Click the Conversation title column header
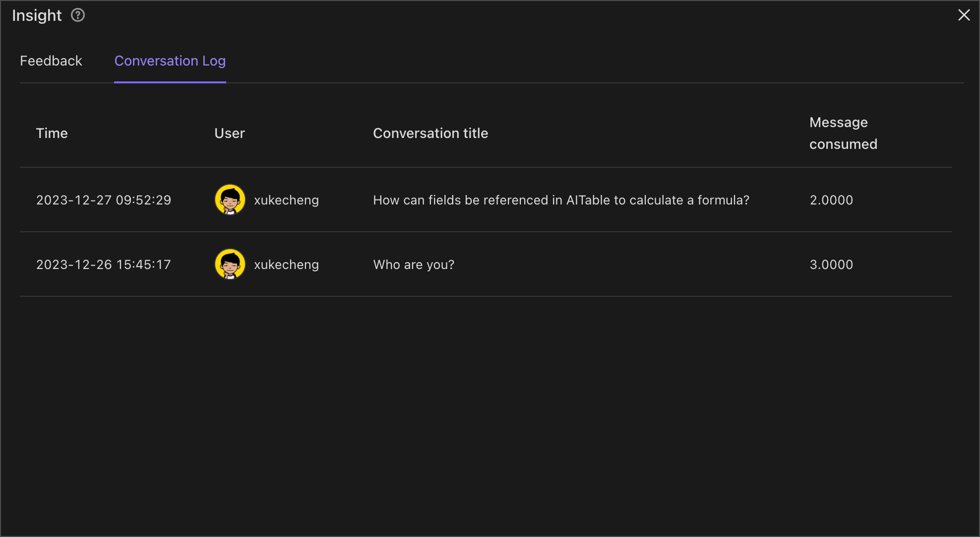 pyautogui.click(x=430, y=133)
